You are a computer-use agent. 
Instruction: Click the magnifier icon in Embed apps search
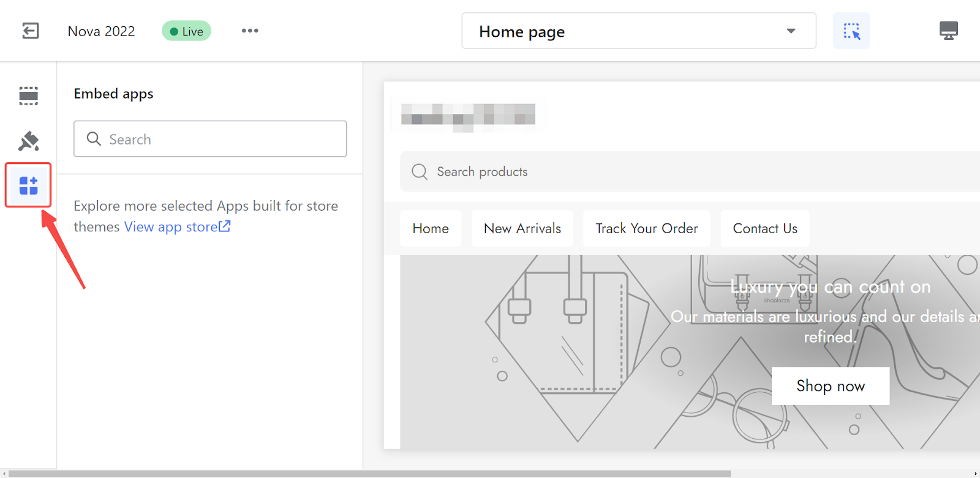click(94, 139)
